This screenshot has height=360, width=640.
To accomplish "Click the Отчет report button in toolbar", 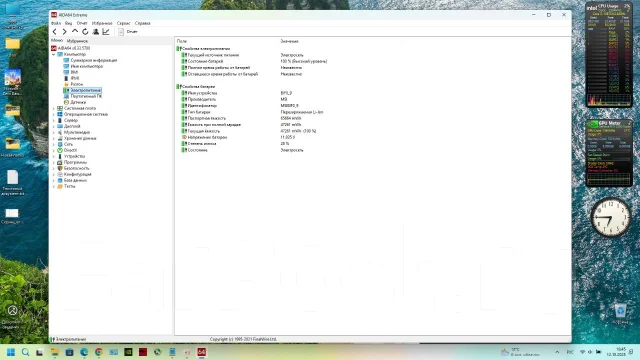I will (128, 31).
